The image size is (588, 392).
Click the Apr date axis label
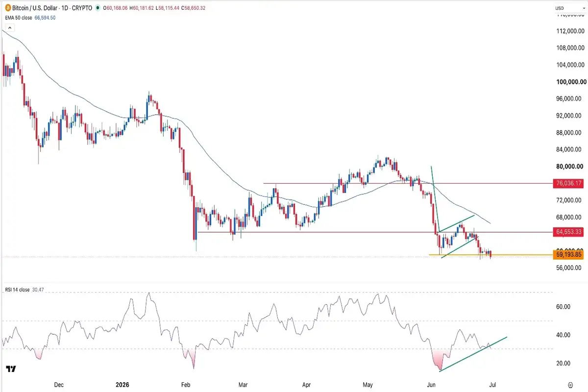click(x=307, y=385)
